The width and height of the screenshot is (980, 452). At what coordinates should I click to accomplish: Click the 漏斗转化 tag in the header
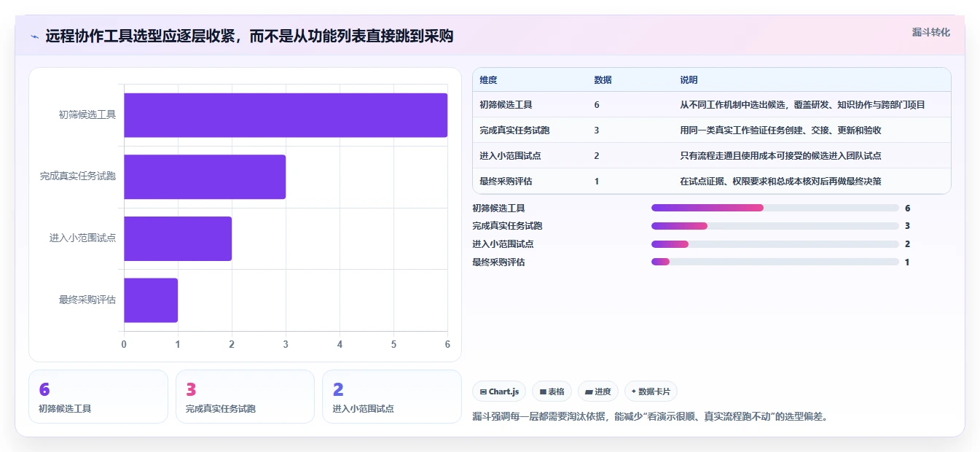point(930,32)
